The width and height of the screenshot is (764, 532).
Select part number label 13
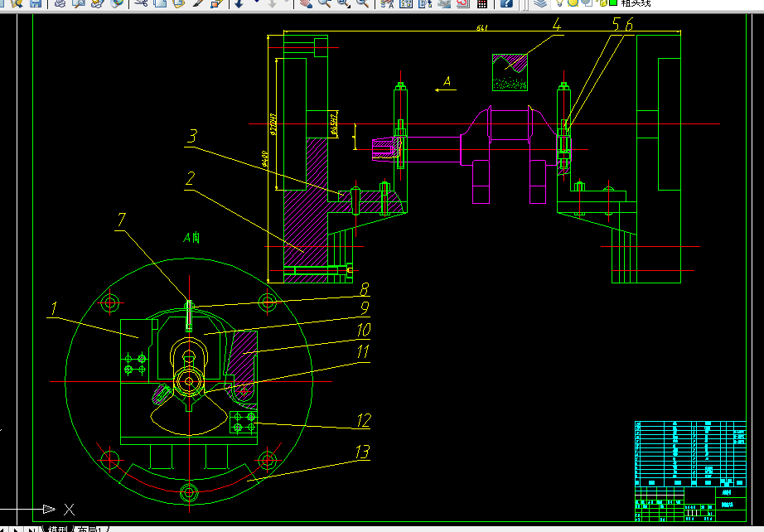point(362,452)
